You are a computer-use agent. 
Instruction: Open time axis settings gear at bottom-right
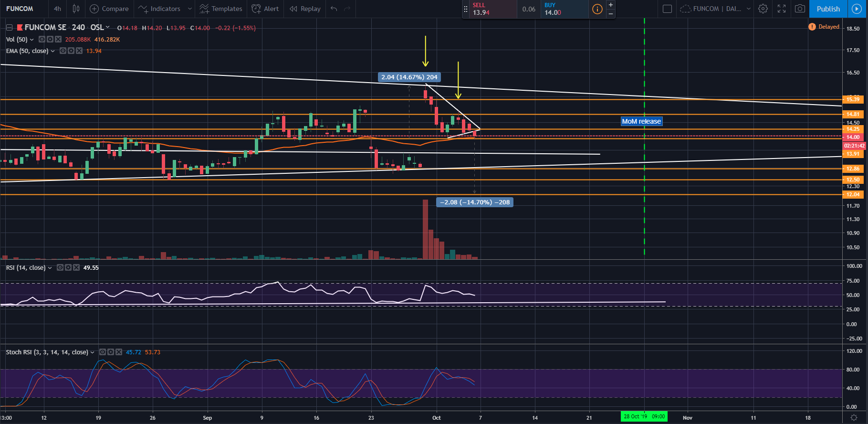click(x=855, y=417)
